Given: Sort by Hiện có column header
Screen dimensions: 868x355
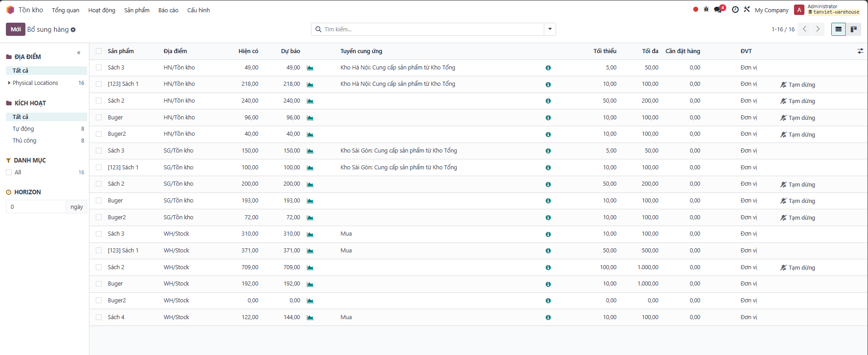Looking at the screenshot, I should (248, 51).
